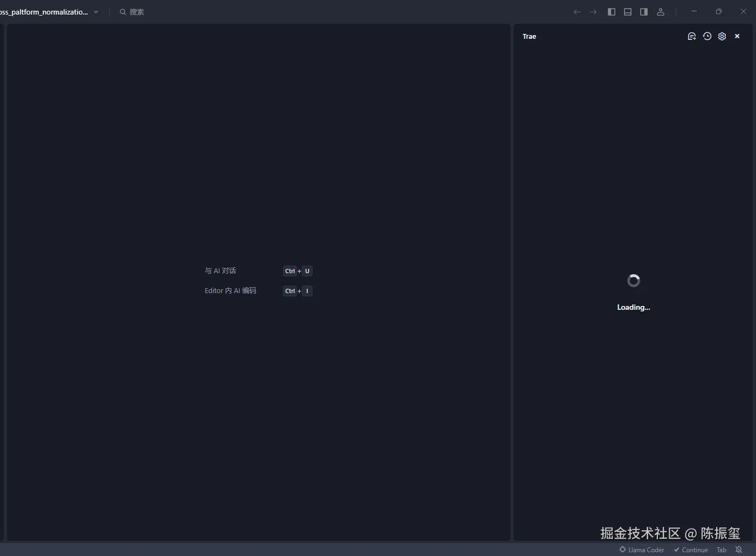
Task: View Trae chat history
Action: pos(707,36)
